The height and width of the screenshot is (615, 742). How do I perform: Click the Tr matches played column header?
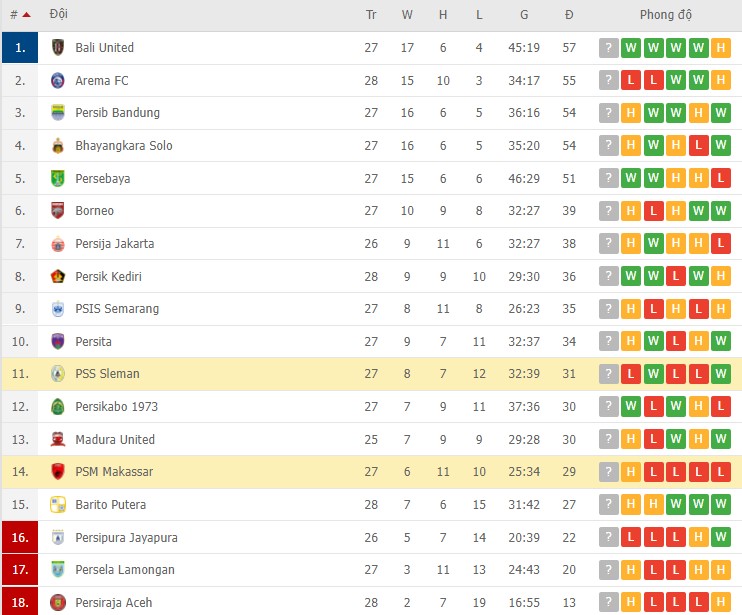point(371,15)
